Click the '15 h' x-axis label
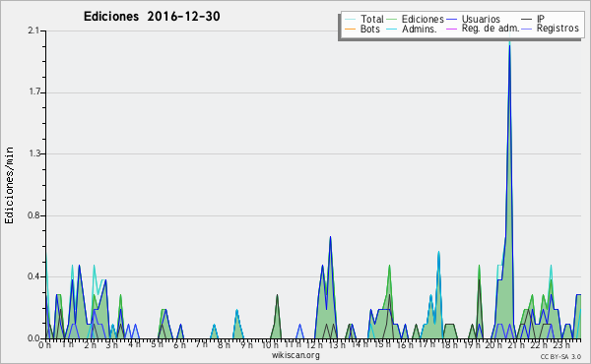Image resolution: width=591 pixels, height=364 pixels. click(x=382, y=344)
